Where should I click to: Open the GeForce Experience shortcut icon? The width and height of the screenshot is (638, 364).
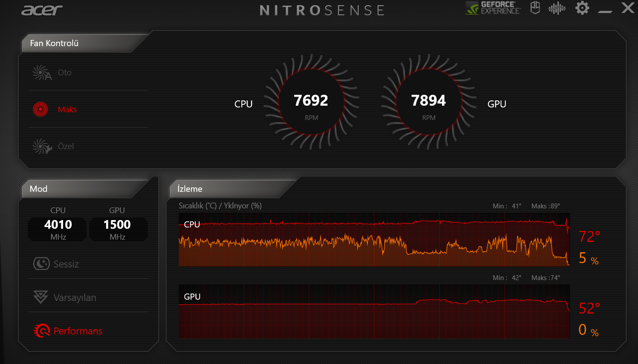point(493,8)
